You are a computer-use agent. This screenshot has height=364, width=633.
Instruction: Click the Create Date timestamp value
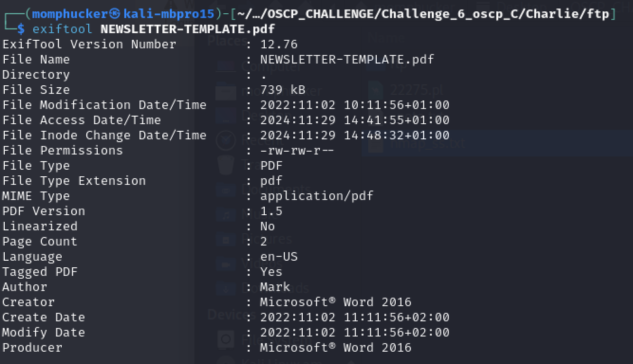pyautogui.click(x=354, y=317)
